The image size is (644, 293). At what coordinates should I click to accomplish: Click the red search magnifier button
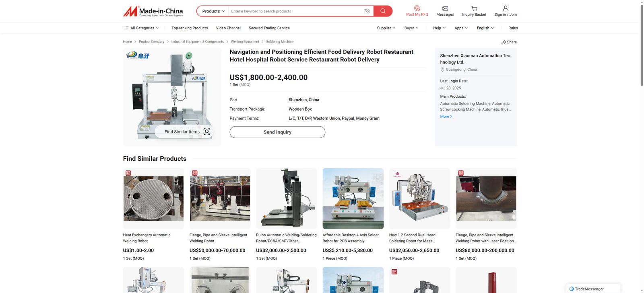pyautogui.click(x=383, y=11)
